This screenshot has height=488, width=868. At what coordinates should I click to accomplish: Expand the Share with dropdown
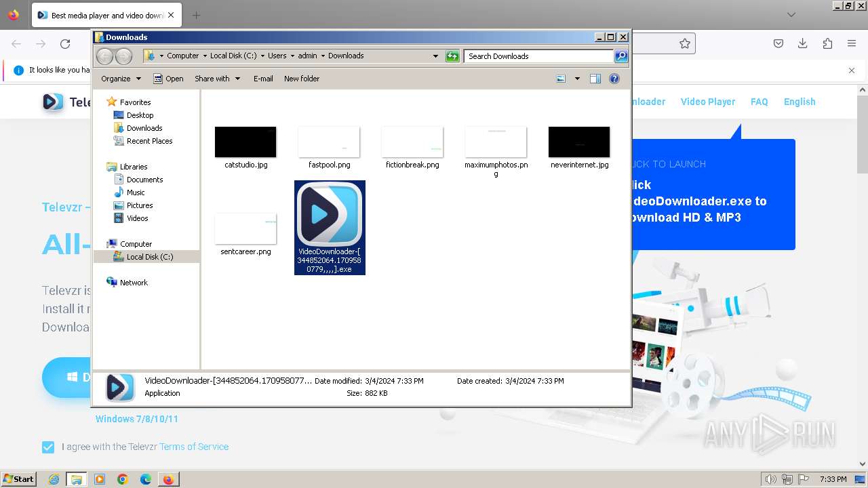217,79
